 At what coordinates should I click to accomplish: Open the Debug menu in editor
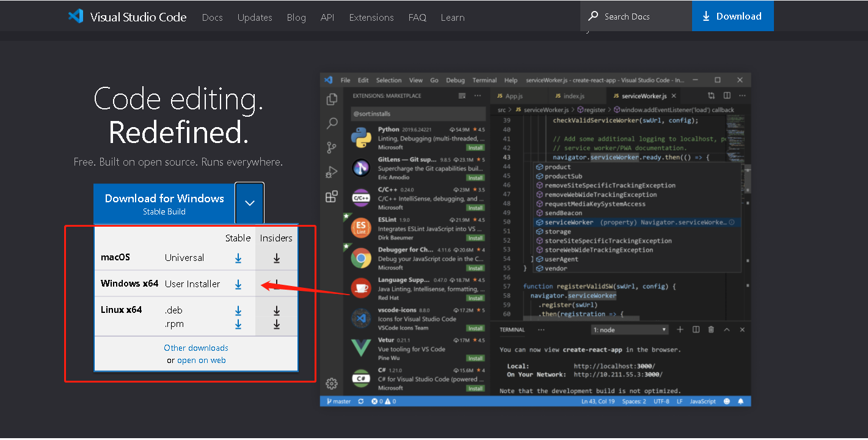[x=455, y=80]
